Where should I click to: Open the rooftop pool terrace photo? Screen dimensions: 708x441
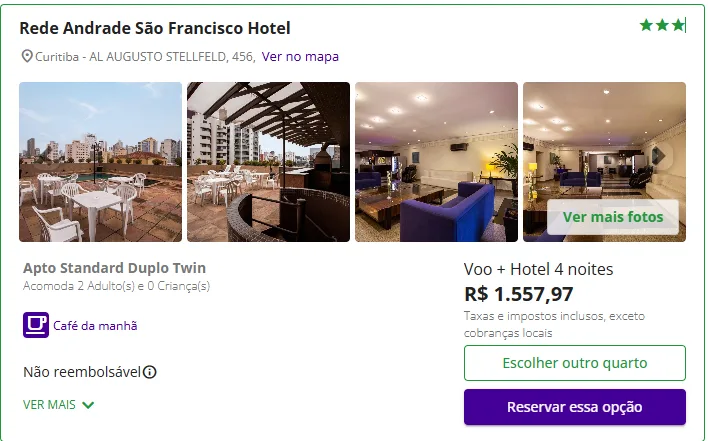tap(100, 161)
